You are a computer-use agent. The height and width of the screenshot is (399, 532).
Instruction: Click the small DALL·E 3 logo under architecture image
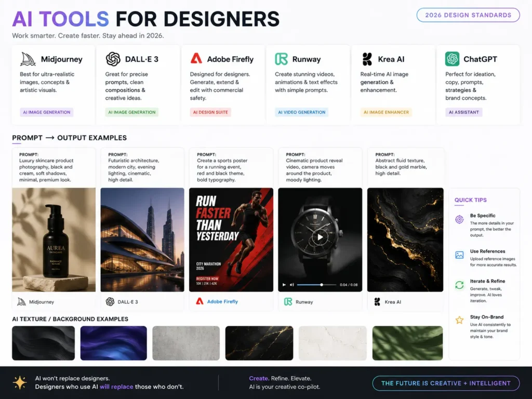point(110,302)
